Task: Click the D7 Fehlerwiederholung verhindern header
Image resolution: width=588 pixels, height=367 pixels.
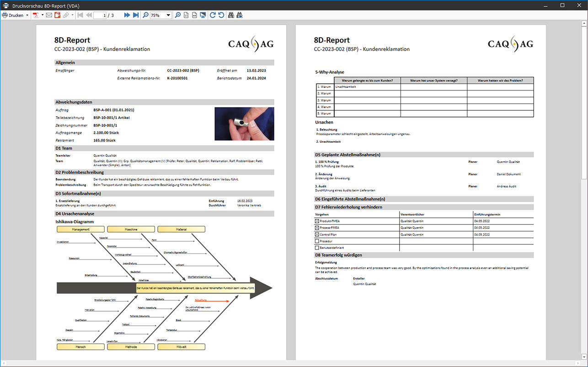Action: point(424,207)
